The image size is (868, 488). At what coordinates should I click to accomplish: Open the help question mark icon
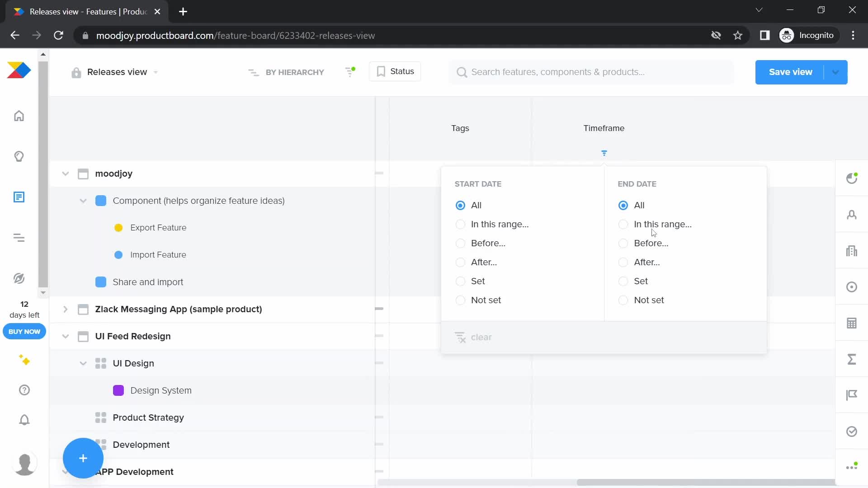click(24, 390)
